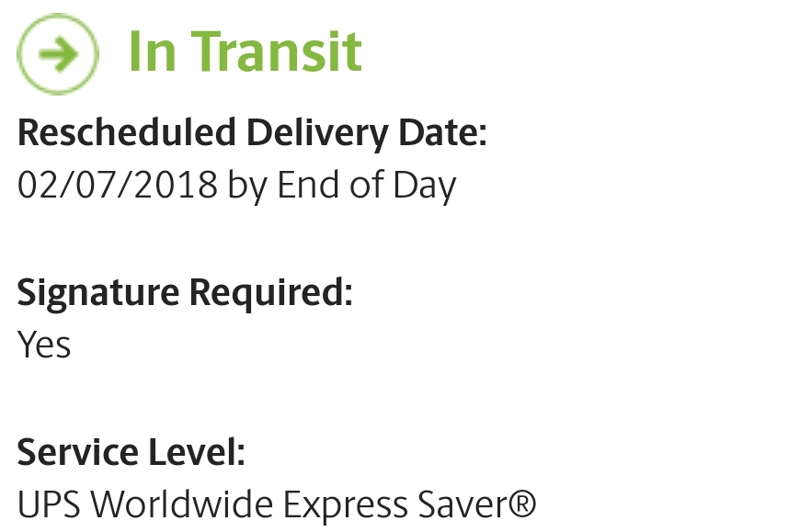The height and width of the screenshot is (532, 811).
Task: Click the word Rescheduled
Action: tap(128, 134)
